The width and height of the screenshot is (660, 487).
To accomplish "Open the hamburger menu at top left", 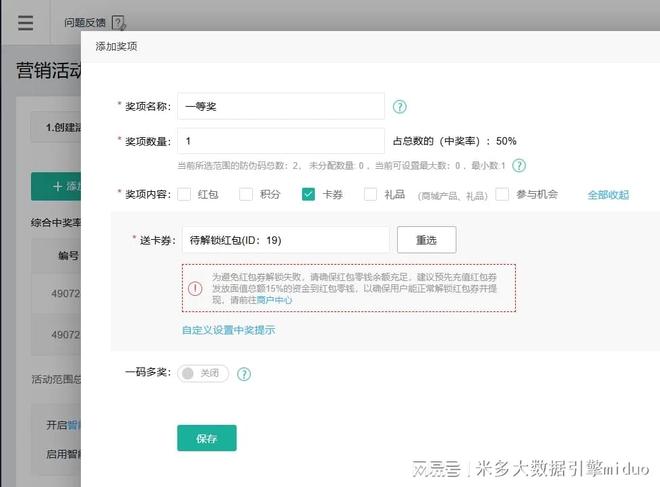I will 25,23.
